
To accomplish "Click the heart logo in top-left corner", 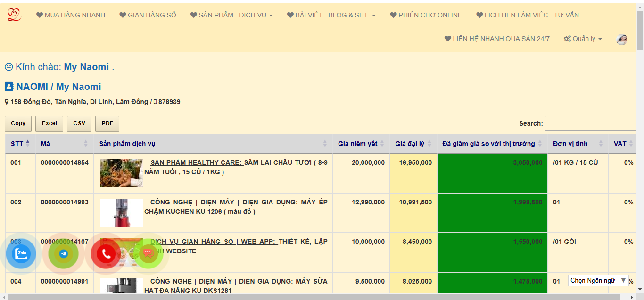I will pyautogui.click(x=14, y=15).
